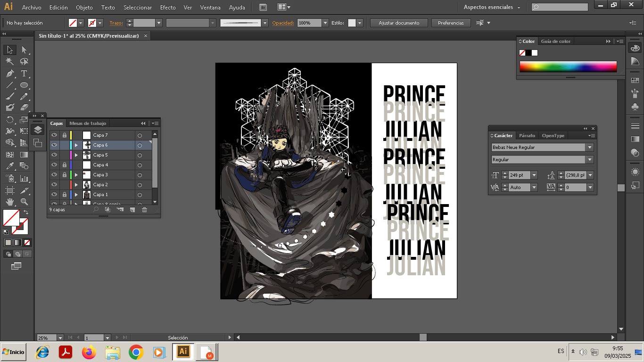Screen dimensions: 644x362
Task: Open the Layers panel icon in mini dock
Action: [x=38, y=130]
